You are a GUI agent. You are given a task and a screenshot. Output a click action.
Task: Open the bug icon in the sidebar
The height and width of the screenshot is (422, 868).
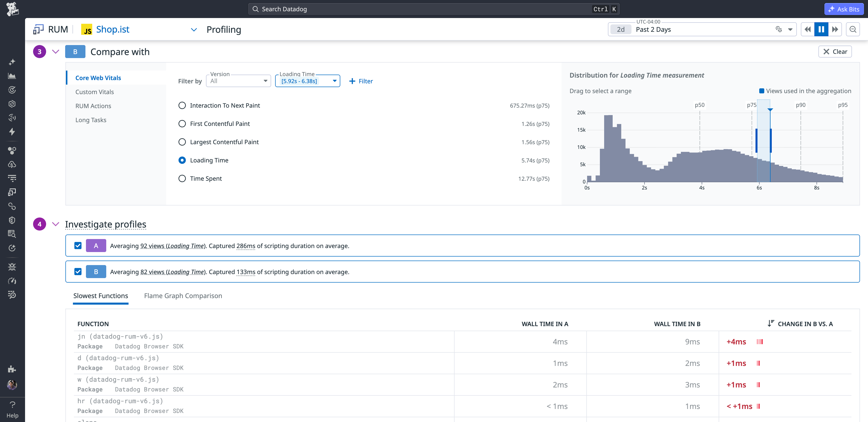12,267
